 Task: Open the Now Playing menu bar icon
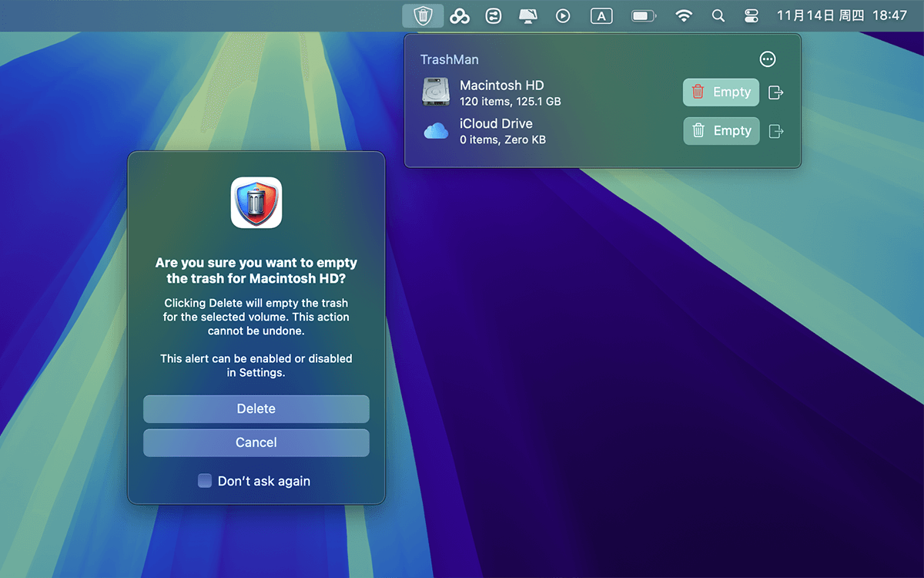tap(563, 15)
